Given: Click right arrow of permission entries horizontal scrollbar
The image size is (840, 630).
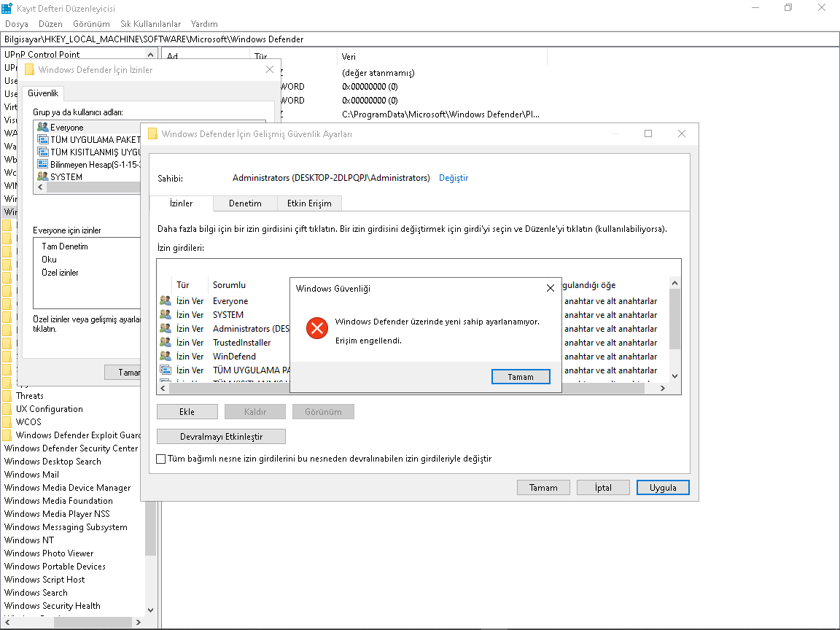Looking at the screenshot, I should coord(663,389).
